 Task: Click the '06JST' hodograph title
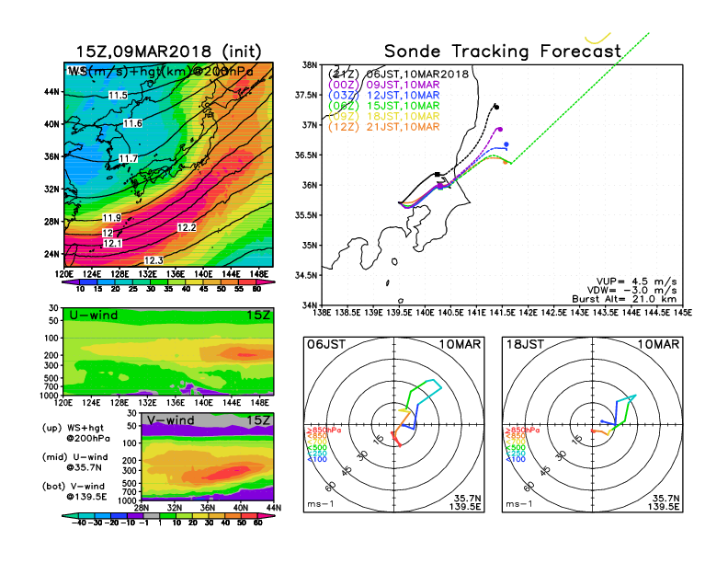(326, 344)
